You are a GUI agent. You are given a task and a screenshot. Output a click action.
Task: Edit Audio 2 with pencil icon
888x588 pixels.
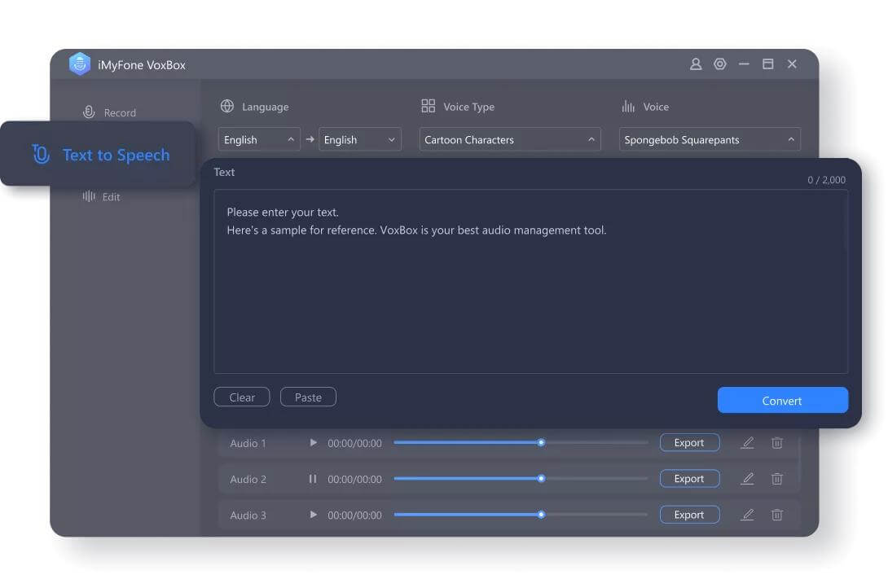(x=748, y=479)
